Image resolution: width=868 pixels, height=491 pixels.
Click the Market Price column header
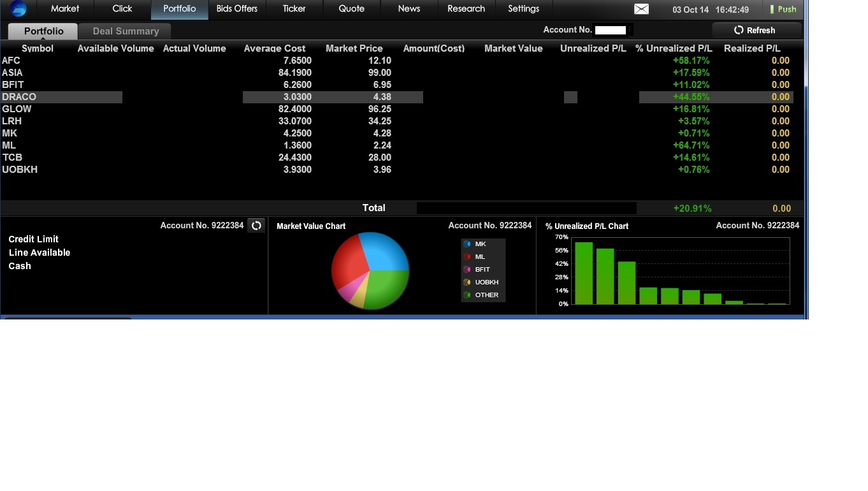coord(354,48)
